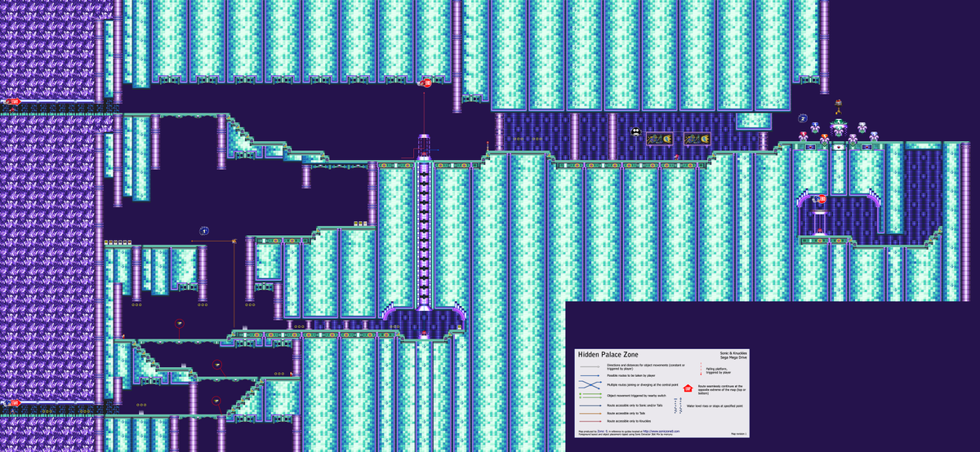
Task: Click the teleporter pad at the ladder shaft bottom
Action: click(x=424, y=335)
